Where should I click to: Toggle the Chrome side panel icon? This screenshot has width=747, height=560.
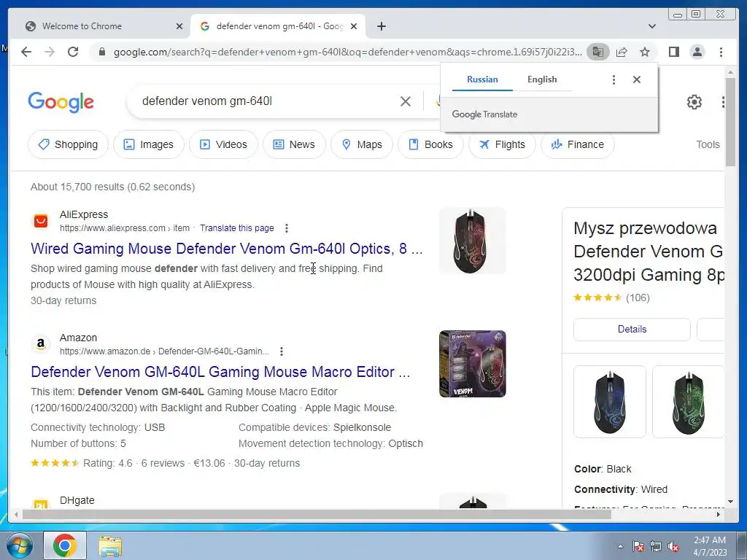coord(673,52)
